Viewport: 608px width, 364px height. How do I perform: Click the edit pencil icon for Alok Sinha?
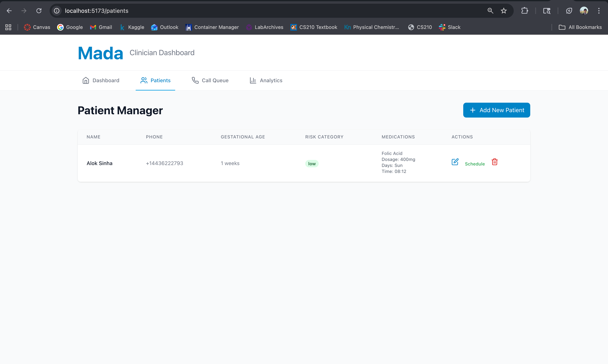[455, 162]
